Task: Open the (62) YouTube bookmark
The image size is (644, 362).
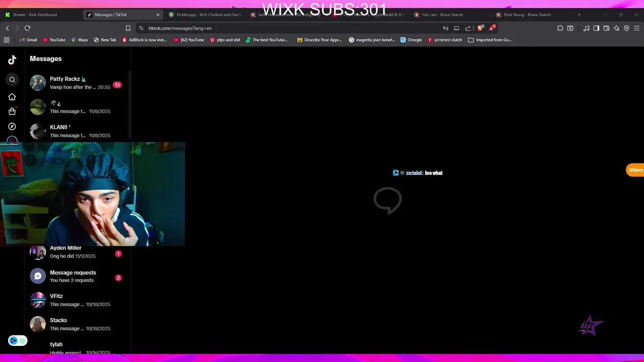Action: [x=189, y=40]
